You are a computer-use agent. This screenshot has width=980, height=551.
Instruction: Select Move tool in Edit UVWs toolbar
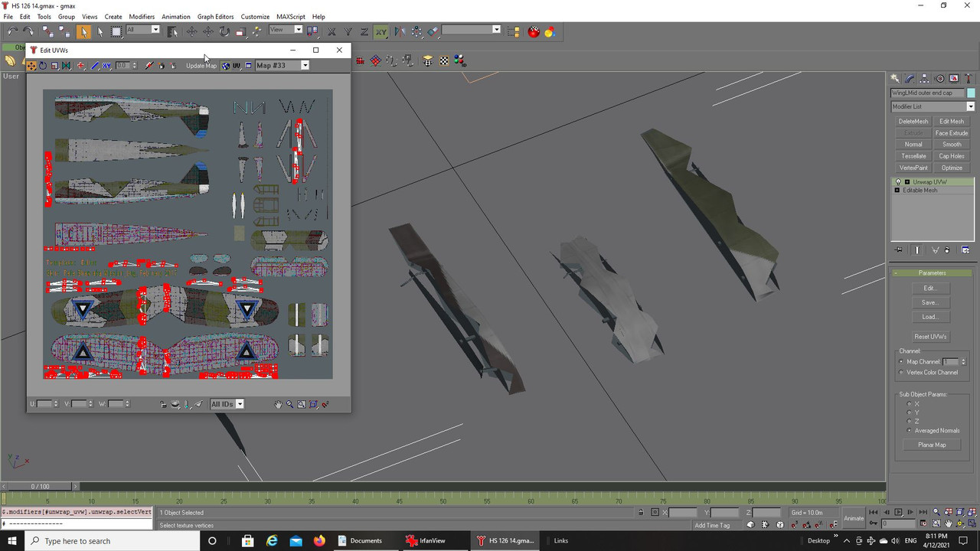click(x=31, y=66)
